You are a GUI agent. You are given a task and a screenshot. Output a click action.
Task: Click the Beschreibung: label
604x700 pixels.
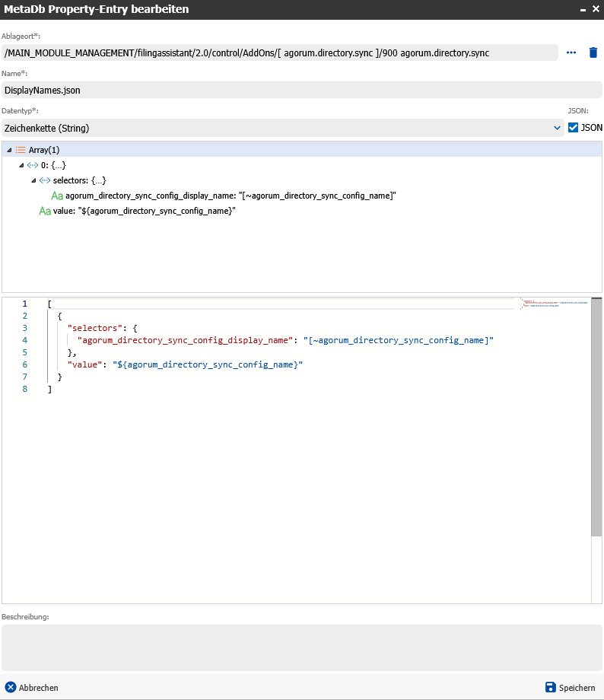pos(25,616)
